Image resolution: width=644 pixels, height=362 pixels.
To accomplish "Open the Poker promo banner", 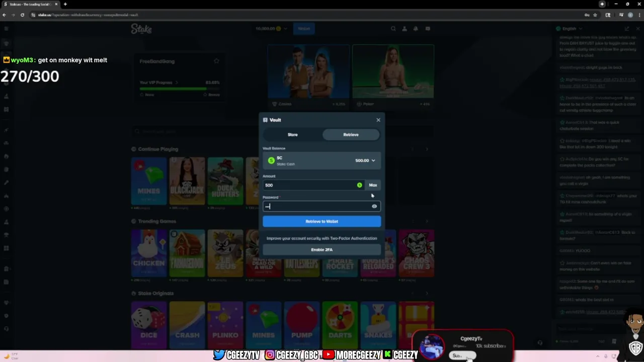I will pos(393,75).
